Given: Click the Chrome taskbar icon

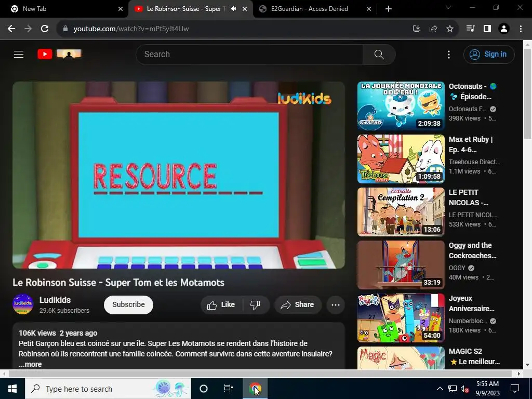Looking at the screenshot, I should (255, 389).
